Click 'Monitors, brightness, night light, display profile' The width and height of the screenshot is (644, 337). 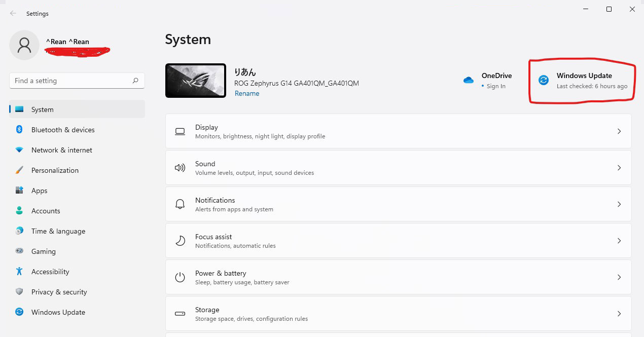tap(260, 136)
